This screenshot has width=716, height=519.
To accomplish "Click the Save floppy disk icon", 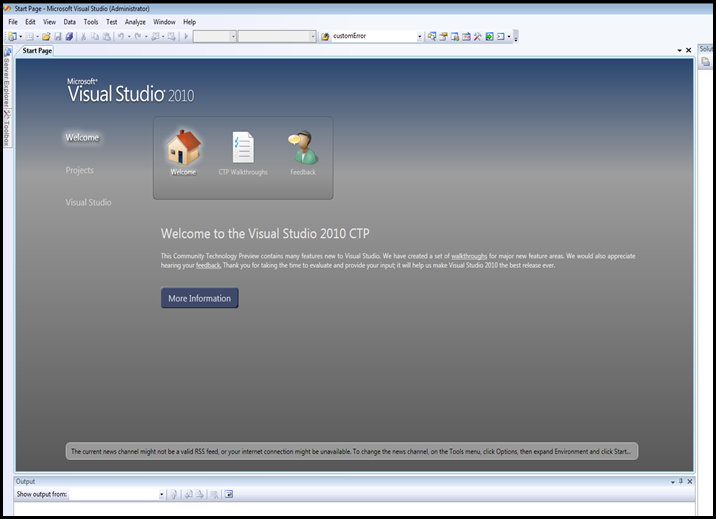I will click(58, 36).
